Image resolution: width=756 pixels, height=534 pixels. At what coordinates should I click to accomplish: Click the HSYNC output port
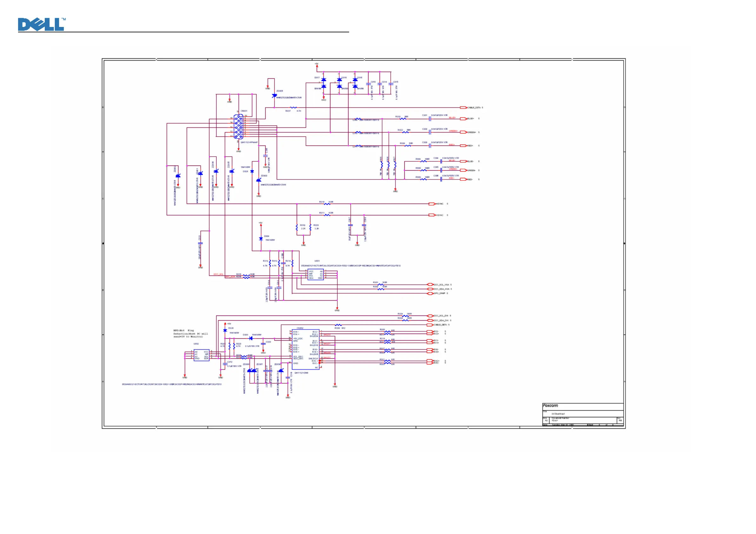click(432, 204)
